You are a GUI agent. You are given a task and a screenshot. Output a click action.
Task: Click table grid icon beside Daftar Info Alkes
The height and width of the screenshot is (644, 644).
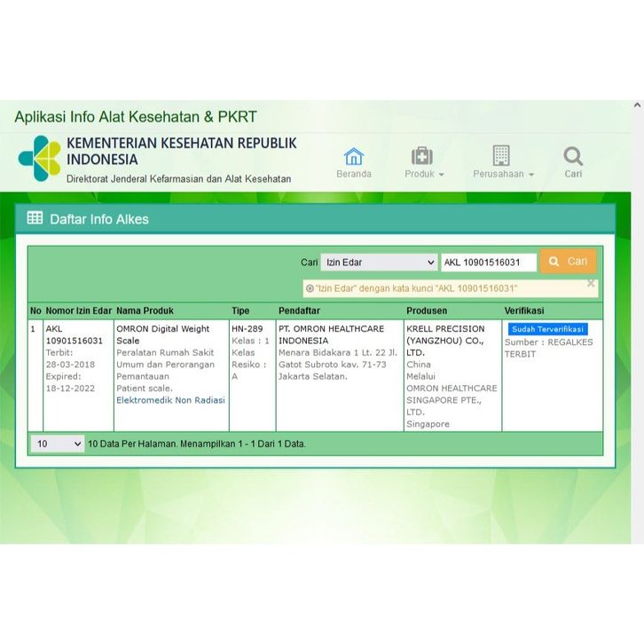point(35,218)
